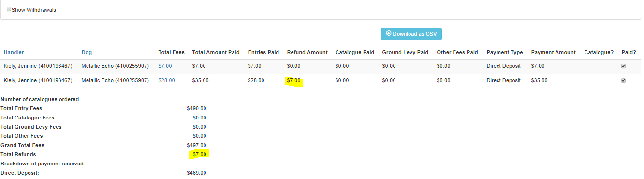Select first row handler Kiely, Jennine

(x=38, y=66)
